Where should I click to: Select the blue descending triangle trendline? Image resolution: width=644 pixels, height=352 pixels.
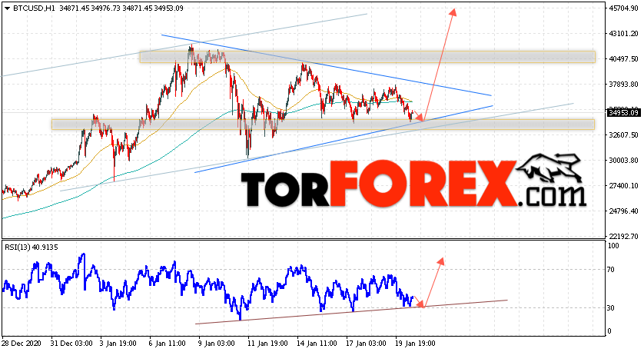tap(327, 65)
